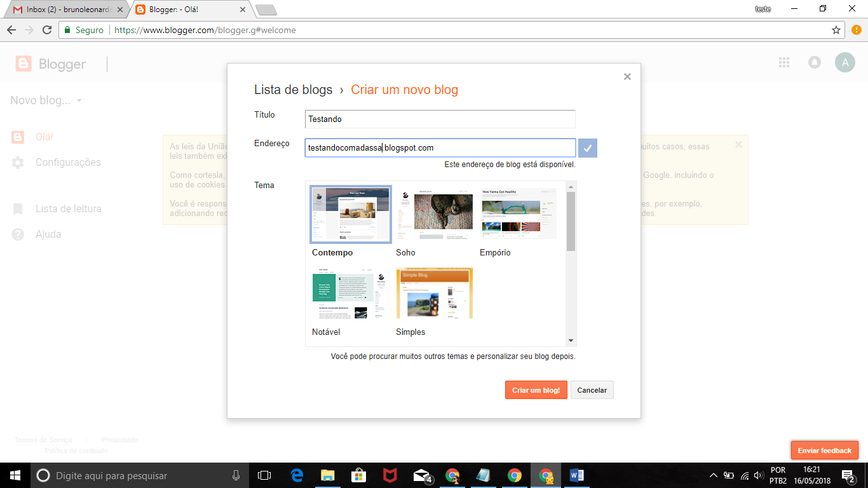Reload the page
This screenshot has height=488, width=868.
(46, 30)
